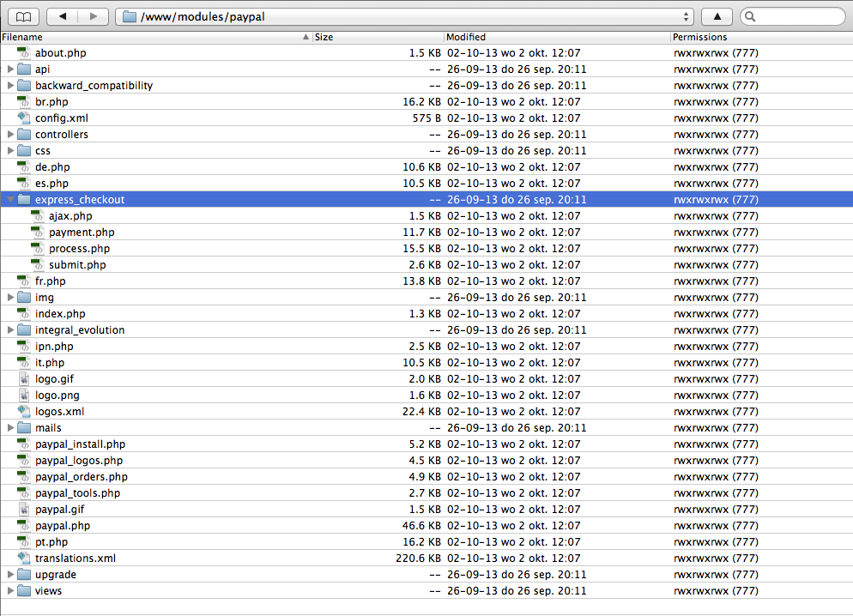853x616 pixels.
Task: Click the logo.png image icon
Action: click(23, 396)
